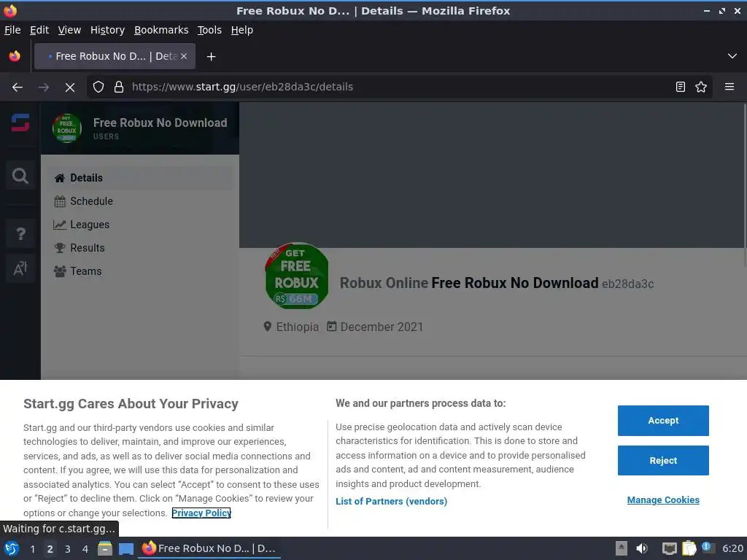Close the Free Robux No D... tab
The image size is (747, 560).
(x=184, y=56)
